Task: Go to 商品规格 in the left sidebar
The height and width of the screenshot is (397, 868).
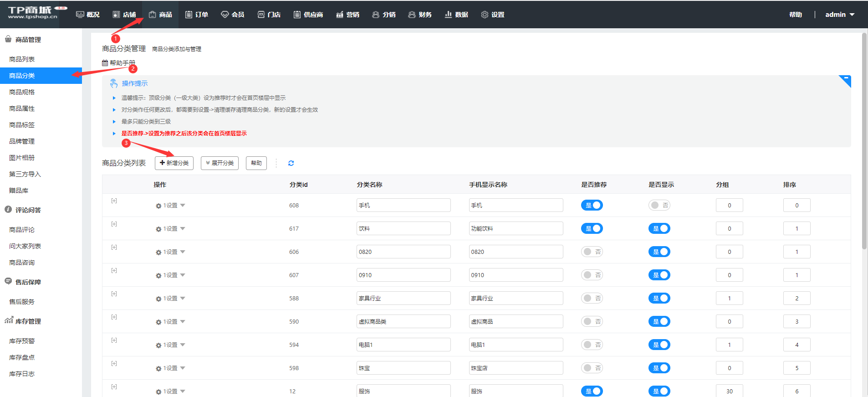Action: click(22, 92)
